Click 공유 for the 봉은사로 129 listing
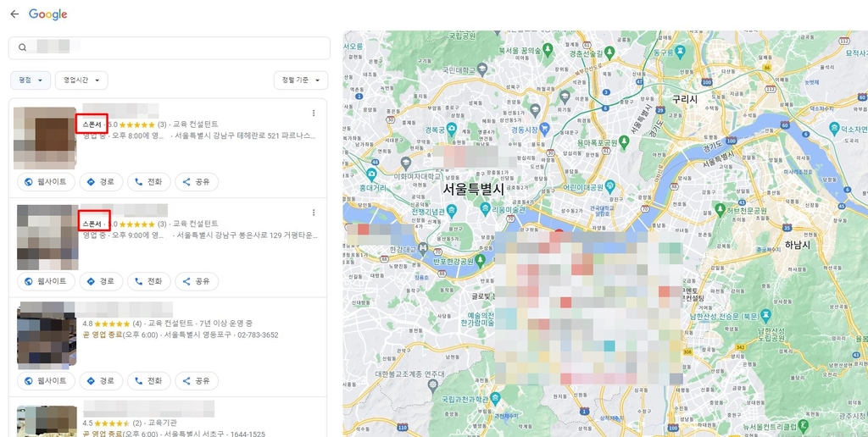 (197, 281)
